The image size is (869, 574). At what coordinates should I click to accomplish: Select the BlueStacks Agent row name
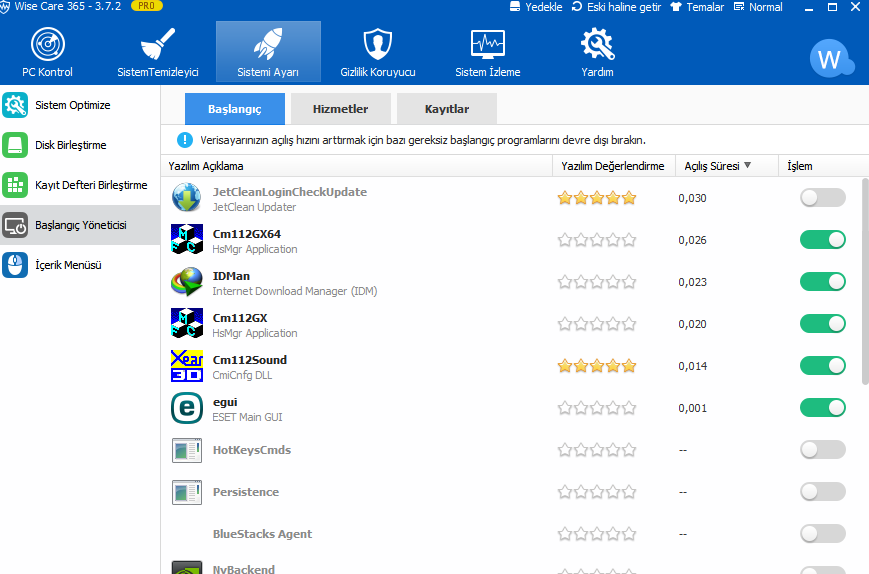(262, 534)
